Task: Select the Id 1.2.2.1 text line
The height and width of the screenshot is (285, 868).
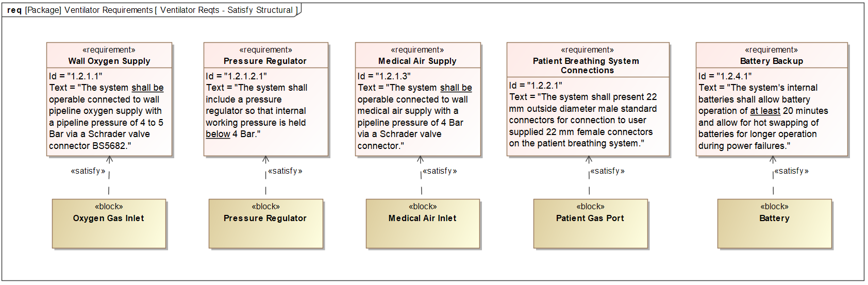Action: [x=536, y=86]
